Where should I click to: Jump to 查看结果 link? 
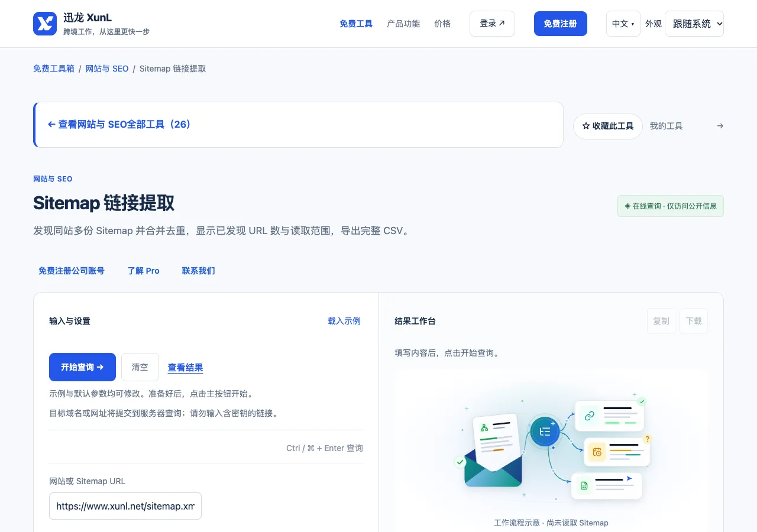[x=186, y=368]
